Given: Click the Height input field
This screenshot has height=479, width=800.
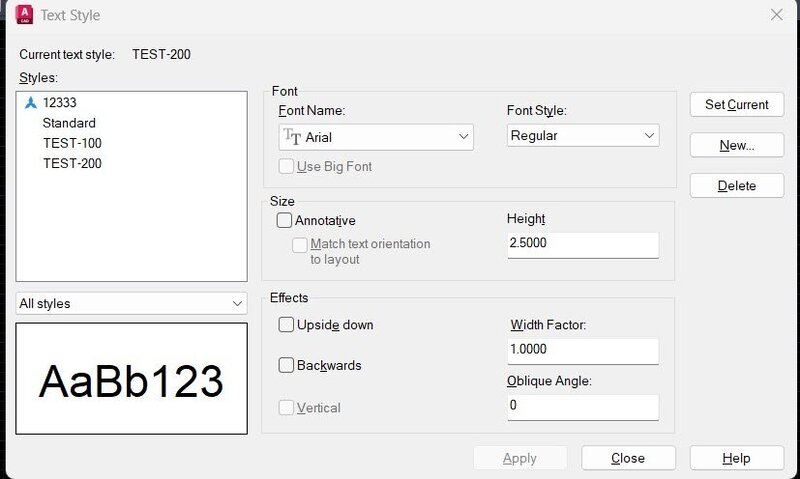Looking at the screenshot, I should pyautogui.click(x=583, y=244).
